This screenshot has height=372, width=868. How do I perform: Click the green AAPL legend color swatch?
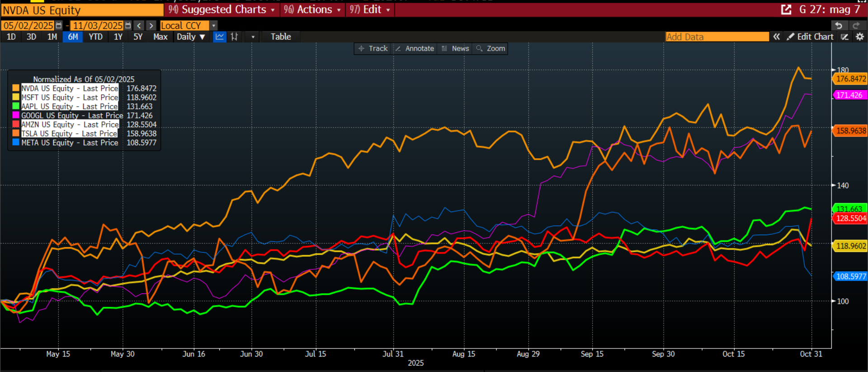click(x=16, y=107)
